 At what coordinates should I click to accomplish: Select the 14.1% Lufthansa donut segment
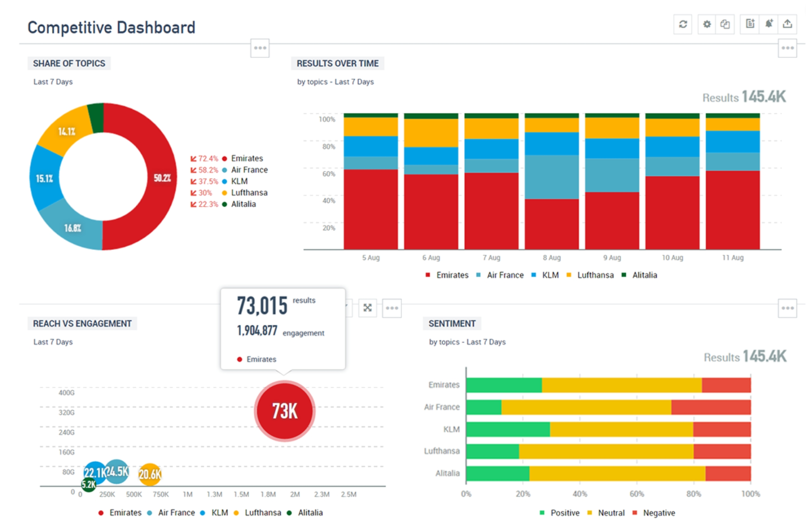(x=67, y=131)
